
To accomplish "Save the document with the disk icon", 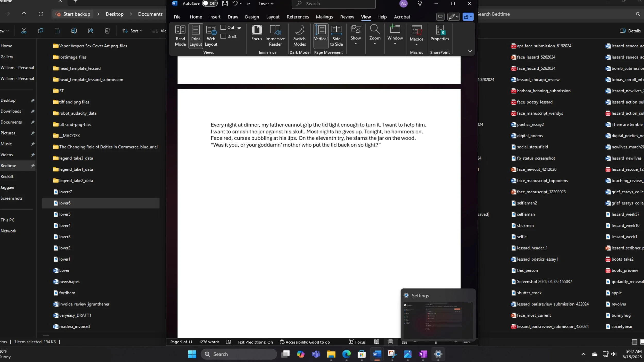I will pyautogui.click(x=225, y=3).
